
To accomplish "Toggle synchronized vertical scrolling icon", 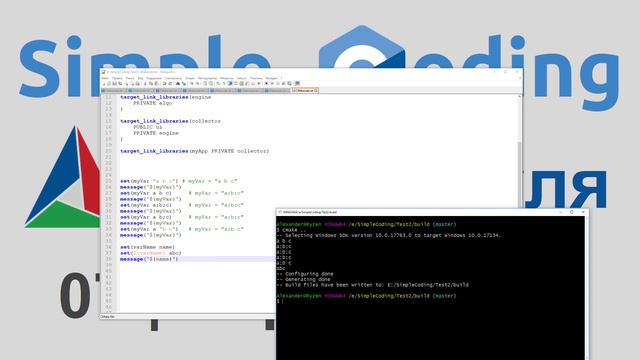I will coord(205,83).
